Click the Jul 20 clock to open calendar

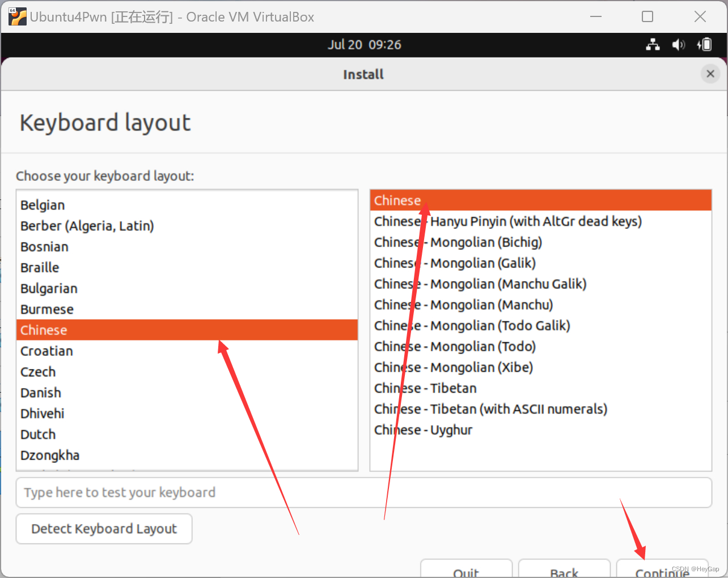[x=363, y=45]
